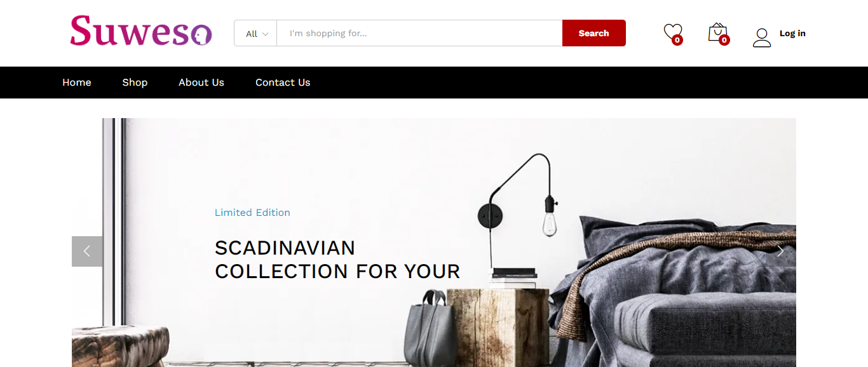Open the Shop menu item
Screen dimensions: 868x367
(135, 83)
